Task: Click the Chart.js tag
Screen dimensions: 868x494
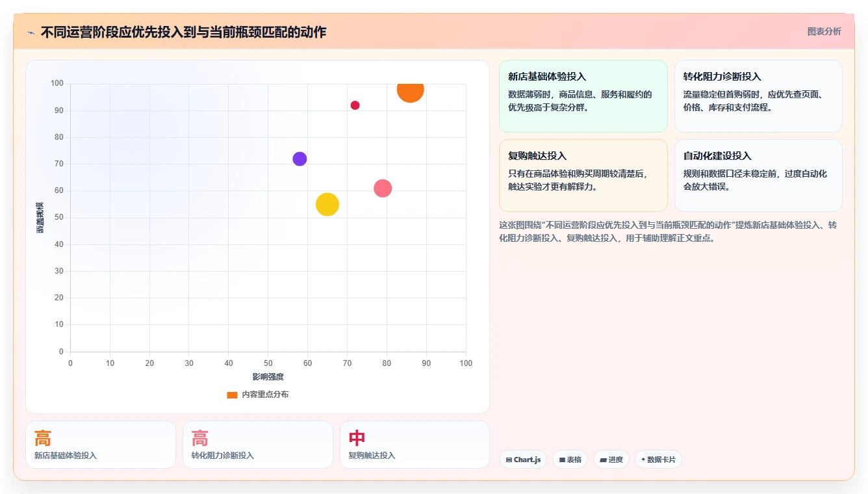Action: point(523,460)
